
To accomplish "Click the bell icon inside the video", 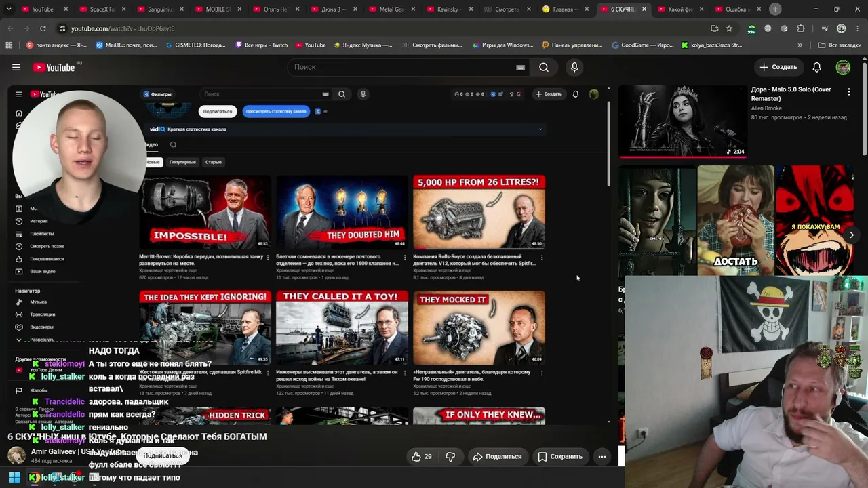I will [x=576, y=94].
